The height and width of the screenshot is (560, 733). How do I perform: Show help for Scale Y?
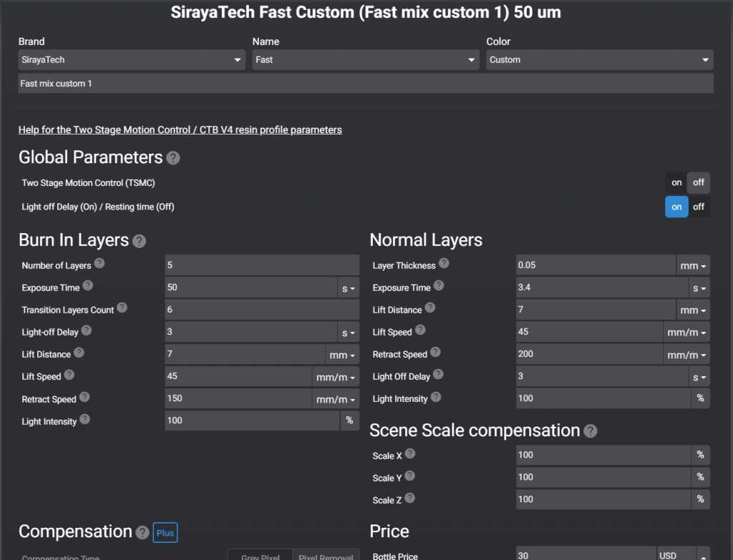[409, 476]
